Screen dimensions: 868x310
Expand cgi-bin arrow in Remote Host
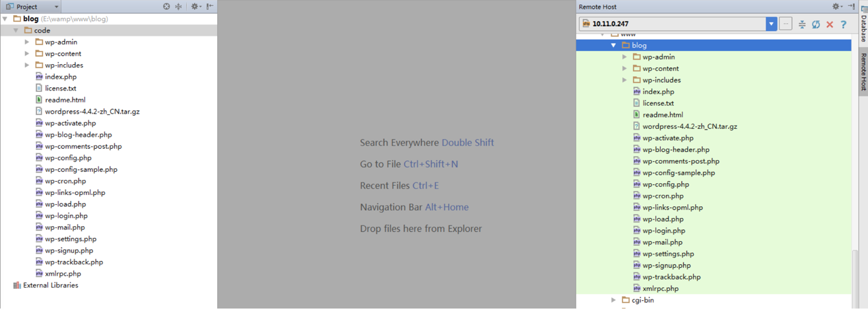(614, 300)
